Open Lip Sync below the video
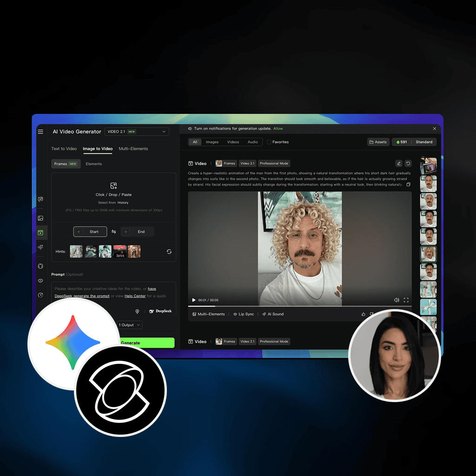This screenshot has width=476, height=476. coord(244,314)
